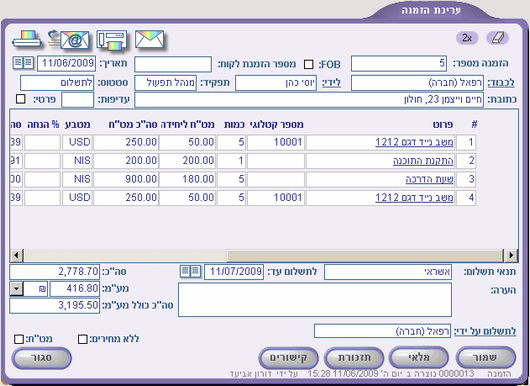
Task: Click scrollbar right arrow of items table
Action: point(510,255)
